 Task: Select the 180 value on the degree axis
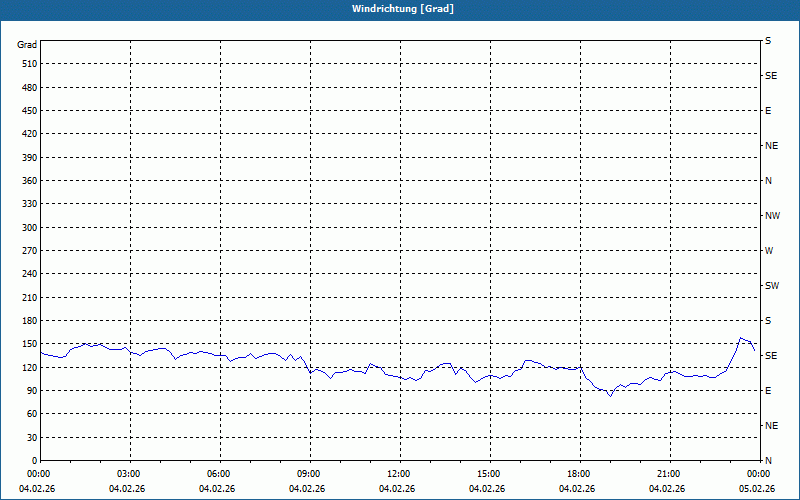[30, 321]
